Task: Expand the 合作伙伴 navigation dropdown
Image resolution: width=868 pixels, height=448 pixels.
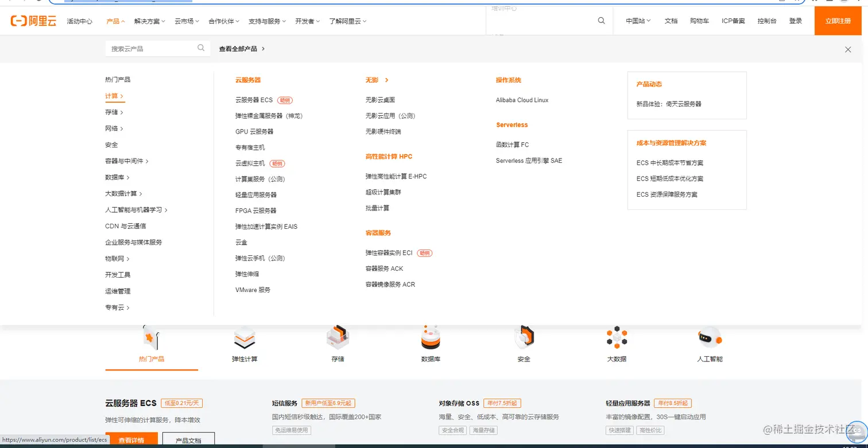Action: pyautogui.click(x=224, y=21)
